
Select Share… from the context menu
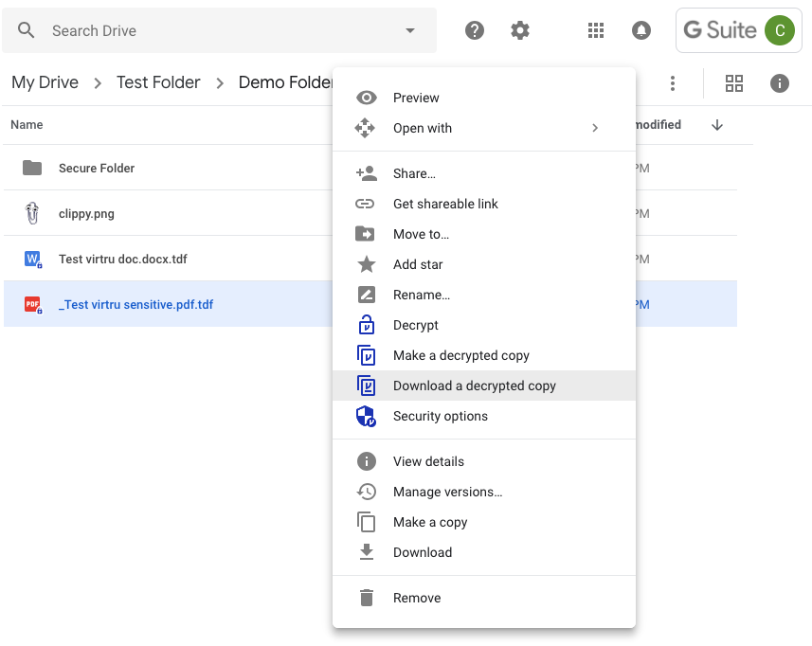483,173
